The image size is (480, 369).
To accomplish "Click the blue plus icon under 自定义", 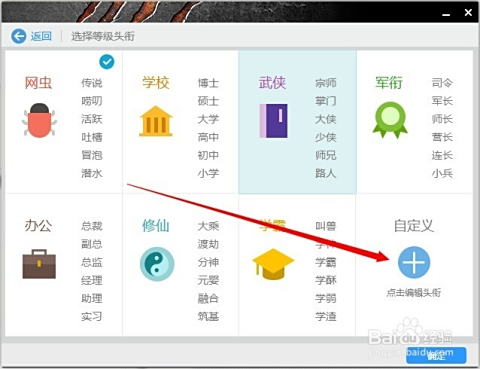I will click(x=414, y=262).
